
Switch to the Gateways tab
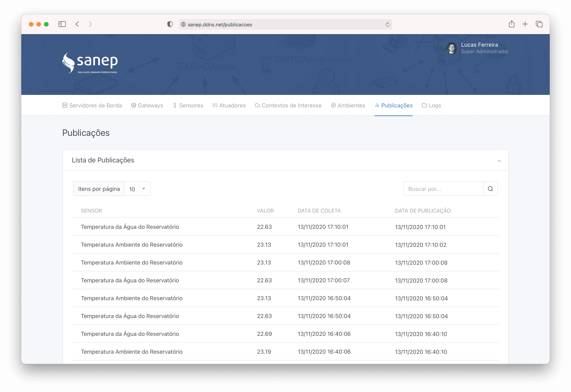tap(147, 105)
